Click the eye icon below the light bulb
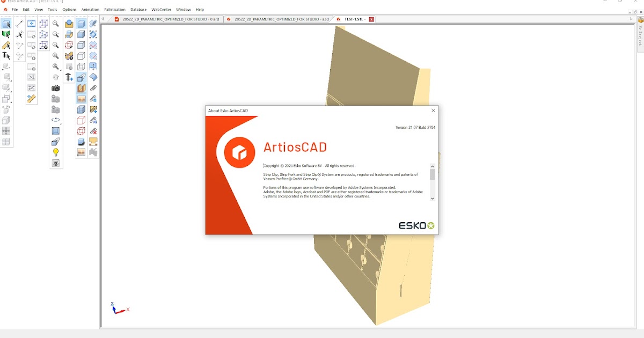Screen dimensions: 644x338 pyautogui.click(x=56, y=163)
